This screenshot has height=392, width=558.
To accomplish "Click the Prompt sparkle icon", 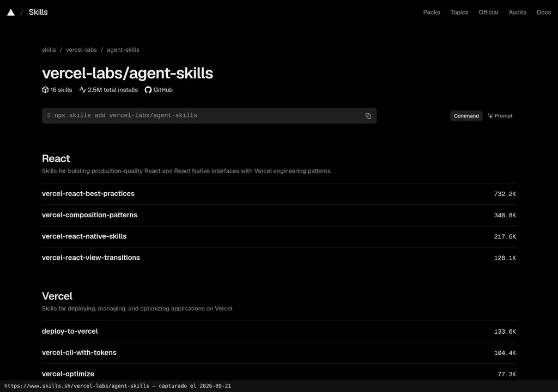I will point(490,116).
